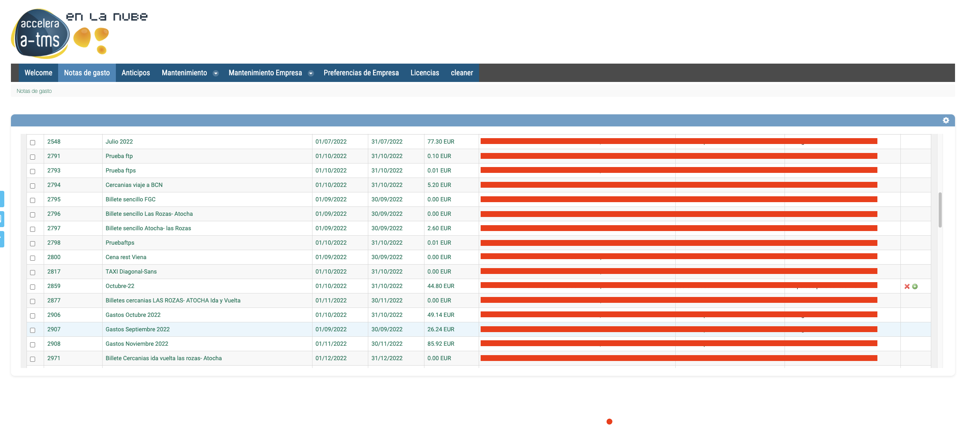The height and width of the screenshot is (432, 980).
Task: Open Billete Cercanias ida vuelta note
Action: pyautogui.click(x=164, y=358)
